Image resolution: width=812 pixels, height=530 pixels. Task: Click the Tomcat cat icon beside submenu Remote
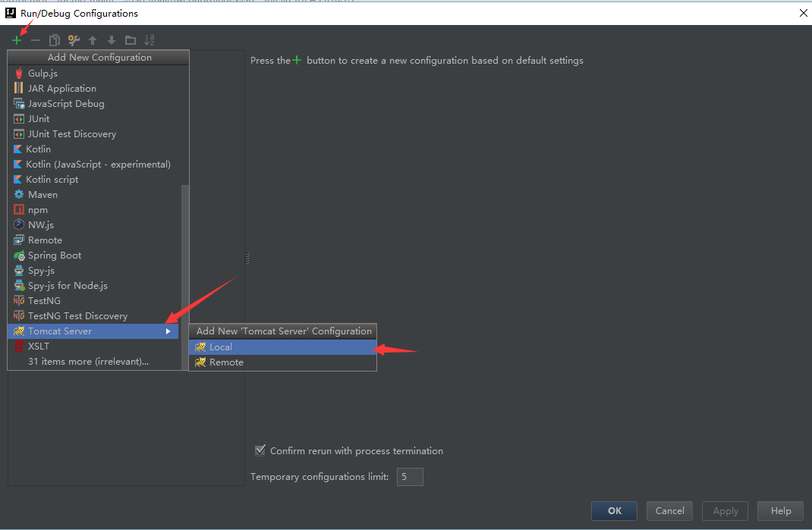(200, 362)
